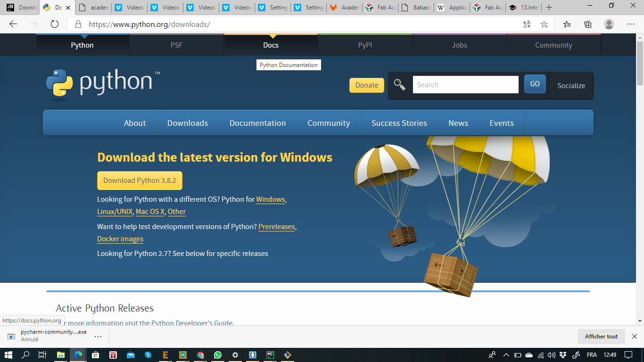Open Windows Settings gear in taskbar
This screenshot has width=644, height=362.
pos(235,355)
